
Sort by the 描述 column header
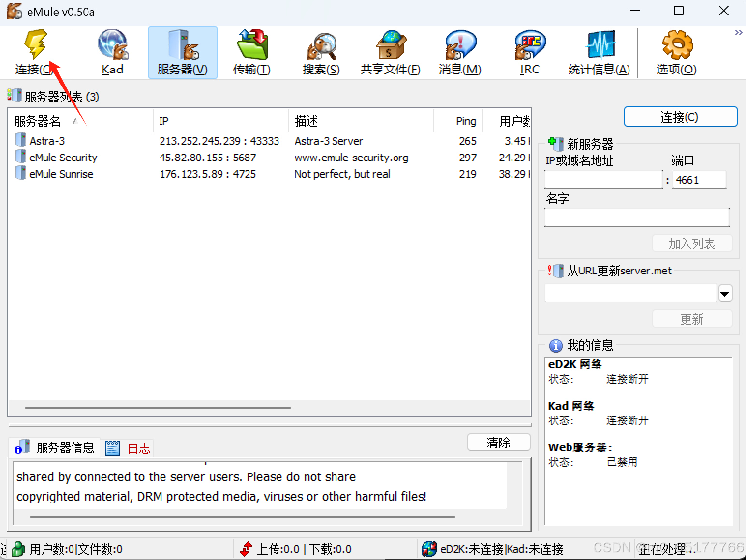(x=361, y=121)
